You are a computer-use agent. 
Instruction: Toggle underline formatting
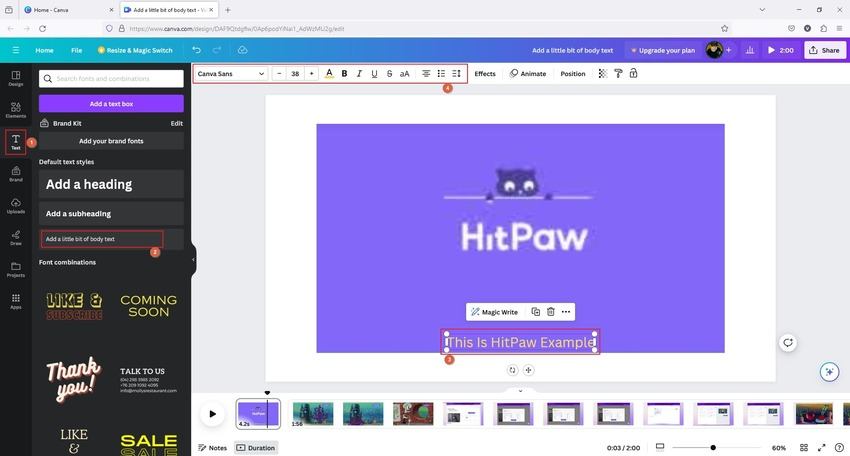pos(374,74)
